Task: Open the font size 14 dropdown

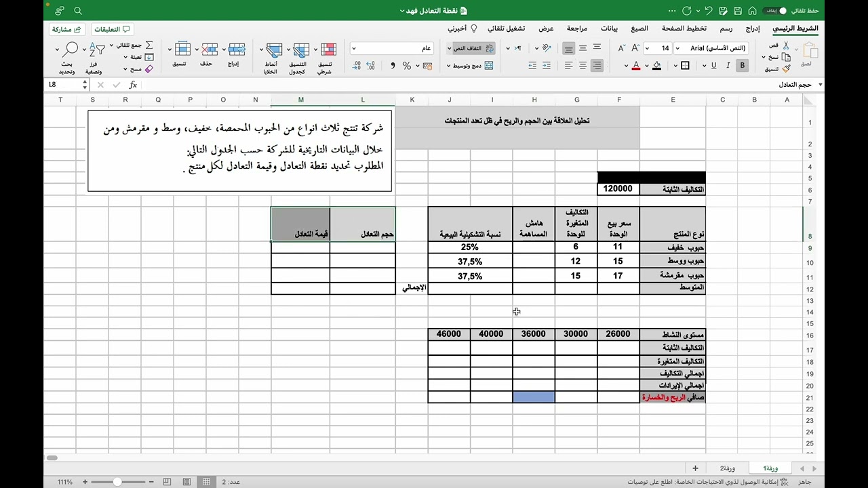Action: coord(648,48)
